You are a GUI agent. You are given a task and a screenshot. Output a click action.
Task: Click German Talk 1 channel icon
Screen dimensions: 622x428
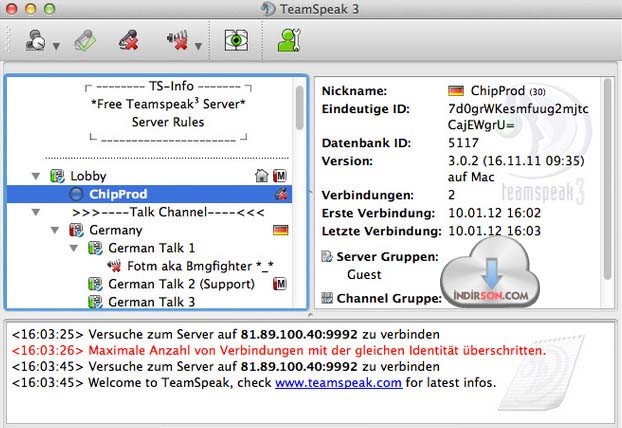click(95, 248)
